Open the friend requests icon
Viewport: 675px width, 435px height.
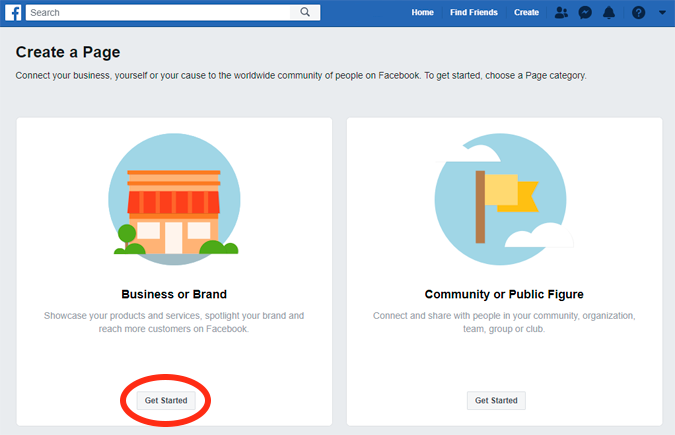point(561,12)
